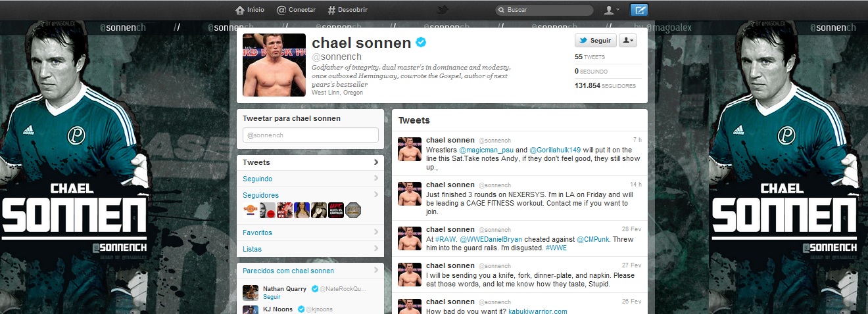Click the Tweetar para chael sonnen input field
Image resolution: width=868 pixels, height=314 pixels.
point(310,135)
